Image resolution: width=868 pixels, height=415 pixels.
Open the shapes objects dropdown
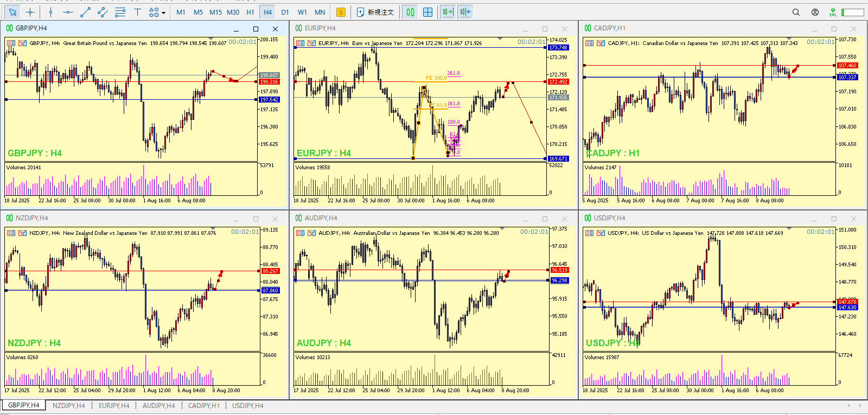coord(157,12)
